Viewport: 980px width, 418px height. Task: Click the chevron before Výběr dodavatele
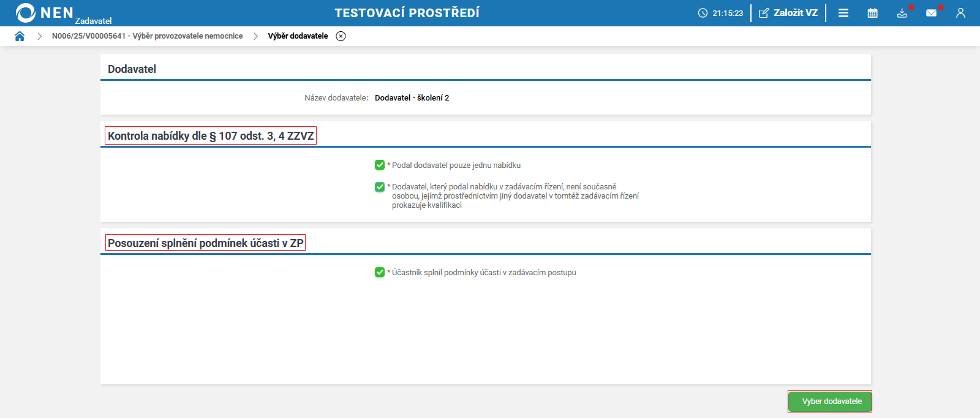(x=255, y=36)
